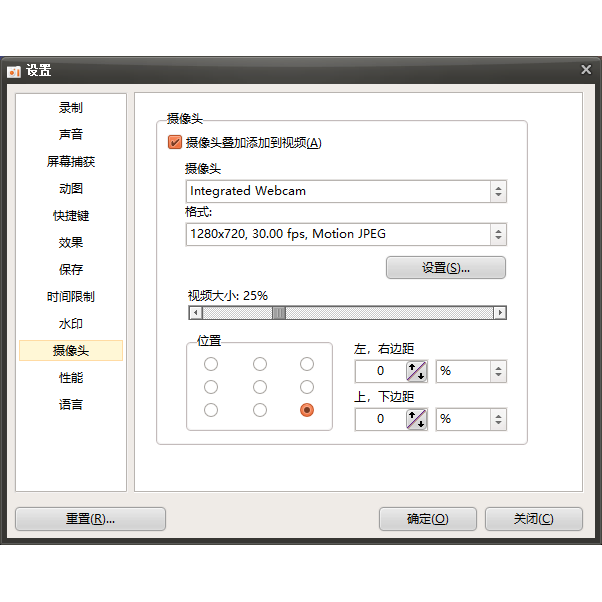602x602 pixels.
Task: Confirm with the 确定(O) button
Action: pyautogui.click(x=428, y=519)
